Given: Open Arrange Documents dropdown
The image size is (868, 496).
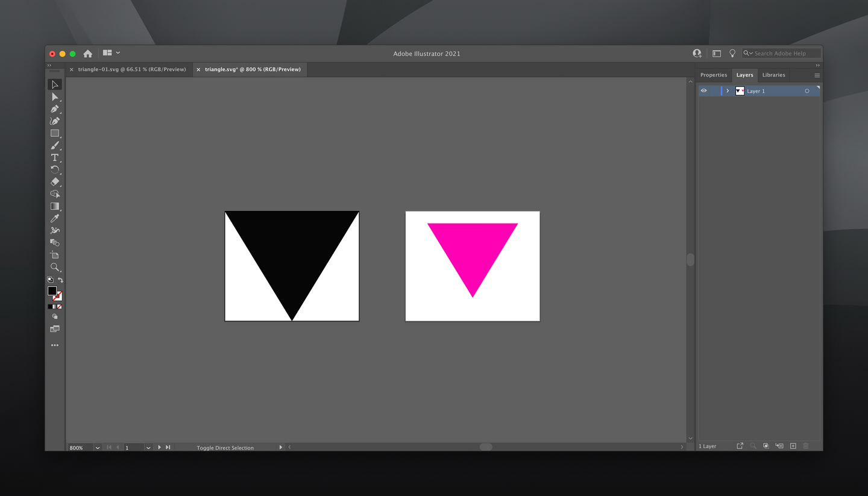Looking at the screenshot, I should [x=112, y=53].
